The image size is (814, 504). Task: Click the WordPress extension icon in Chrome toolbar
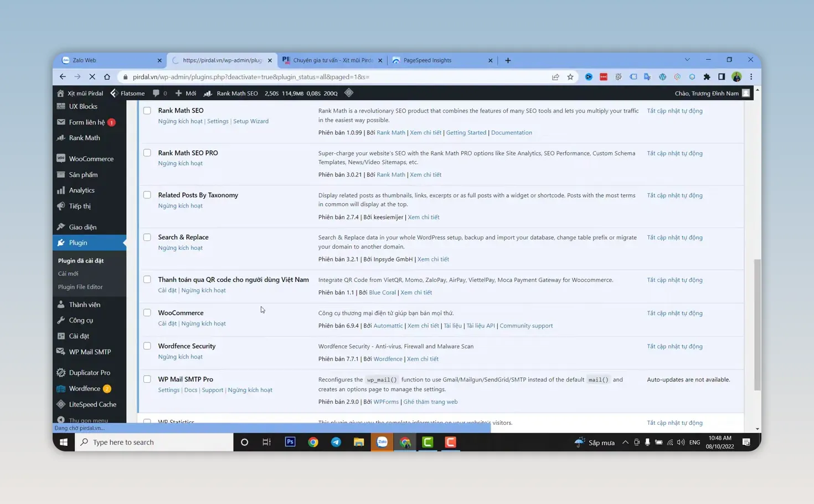click(662, 77)
